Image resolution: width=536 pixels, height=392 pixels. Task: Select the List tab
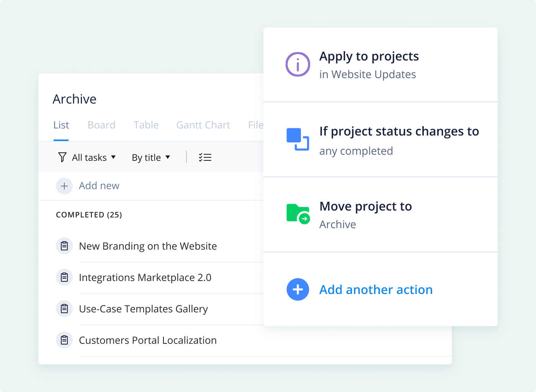coord(61,125)
